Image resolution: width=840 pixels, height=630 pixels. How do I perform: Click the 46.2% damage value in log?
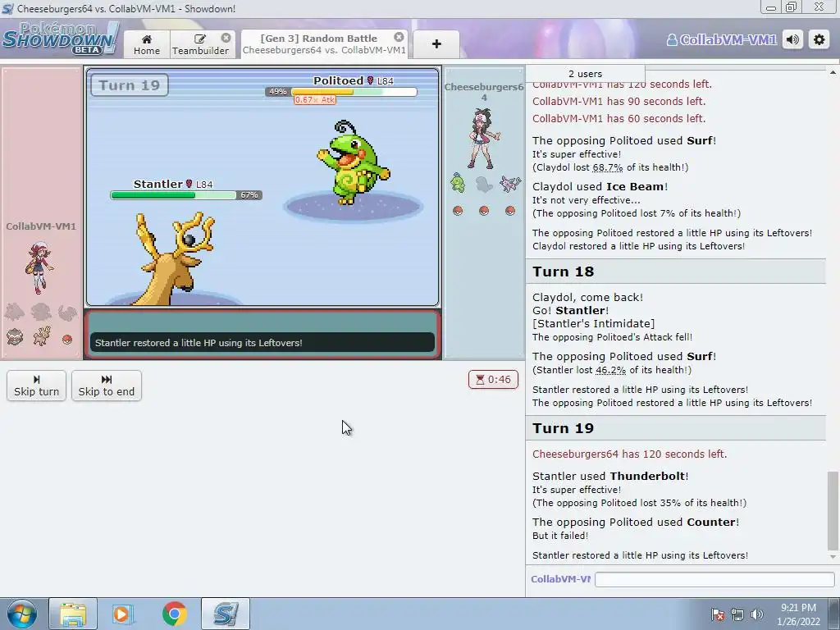[x=610, y=370]
